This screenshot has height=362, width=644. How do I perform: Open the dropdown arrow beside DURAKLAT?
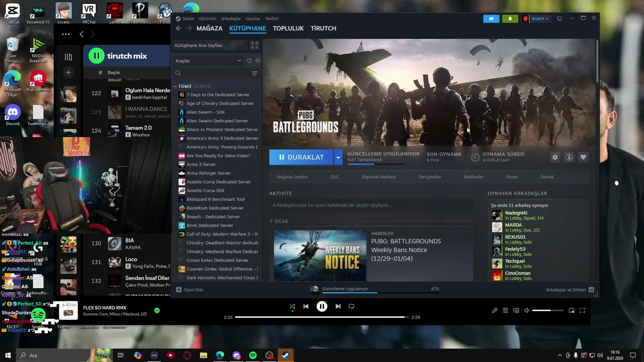point(338,157)
